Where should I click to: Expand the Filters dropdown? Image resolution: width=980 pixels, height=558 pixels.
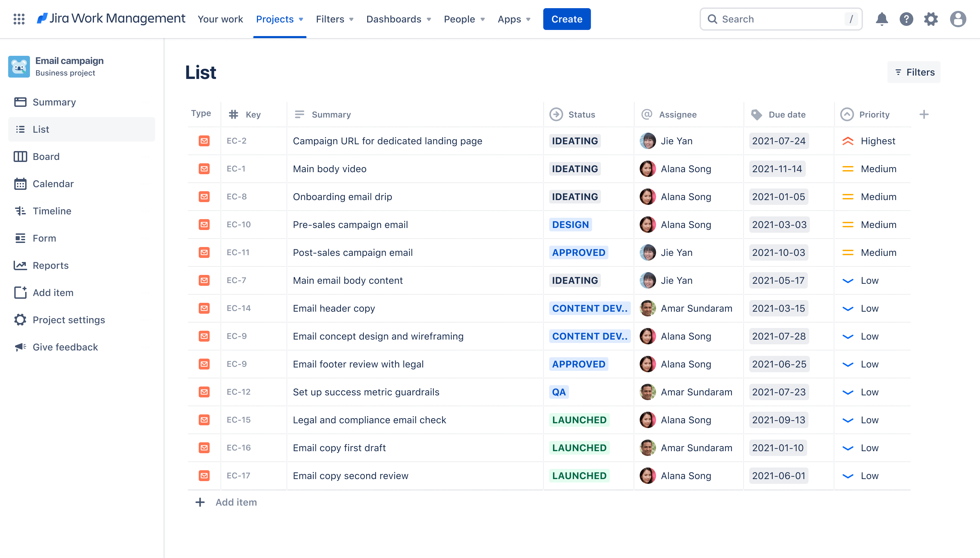pyautogui.click(x=334, y=19)
